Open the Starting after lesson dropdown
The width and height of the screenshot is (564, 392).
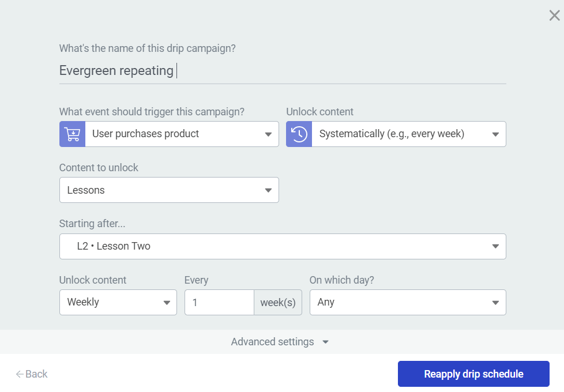283,246
